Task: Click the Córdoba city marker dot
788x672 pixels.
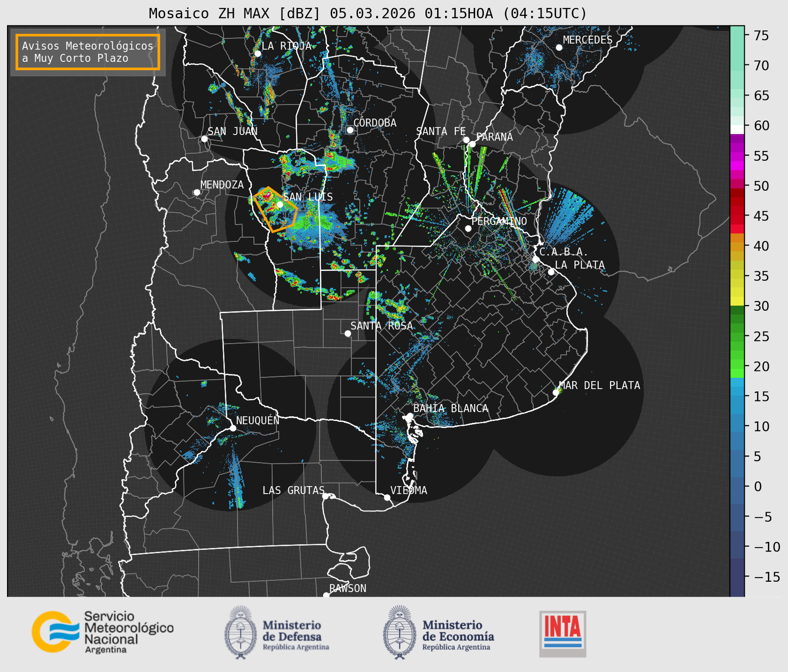Action: (x=350, y=130)
